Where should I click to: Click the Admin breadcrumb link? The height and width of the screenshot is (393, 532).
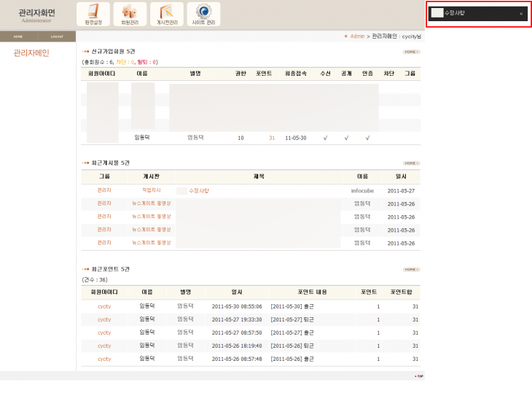(x=357, y=36)
